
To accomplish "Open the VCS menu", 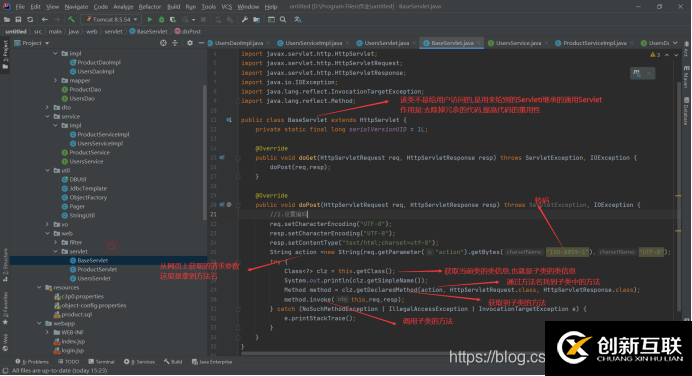I will [x=226, y=7].
